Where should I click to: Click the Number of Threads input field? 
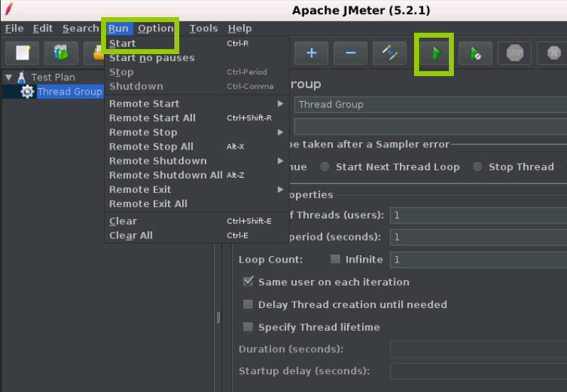tap(478, 215)
